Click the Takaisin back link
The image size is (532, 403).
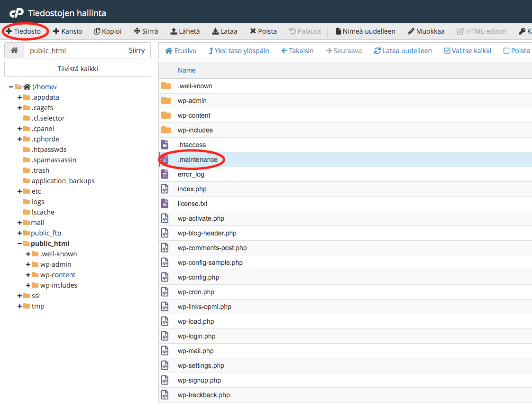(x=297, y=51)
